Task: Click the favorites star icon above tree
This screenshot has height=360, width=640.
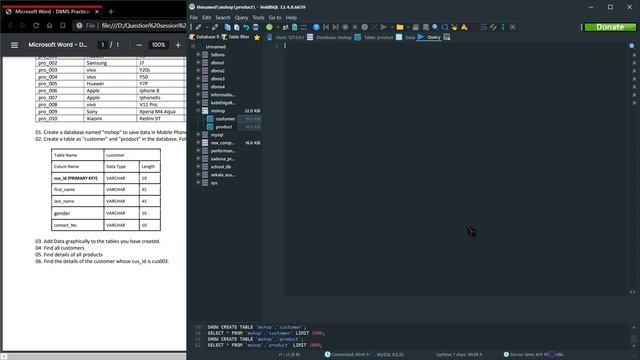Action: click(257, 37)
